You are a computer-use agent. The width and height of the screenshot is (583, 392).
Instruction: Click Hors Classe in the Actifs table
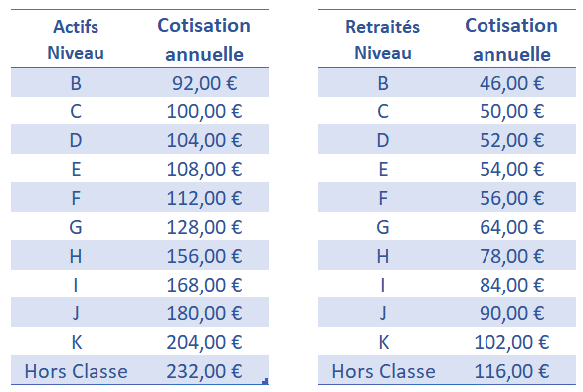(77, 371)
